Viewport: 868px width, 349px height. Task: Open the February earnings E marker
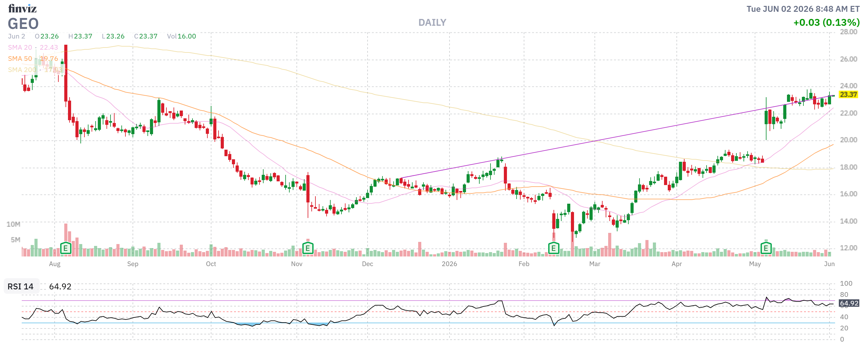tap(553, 249)
